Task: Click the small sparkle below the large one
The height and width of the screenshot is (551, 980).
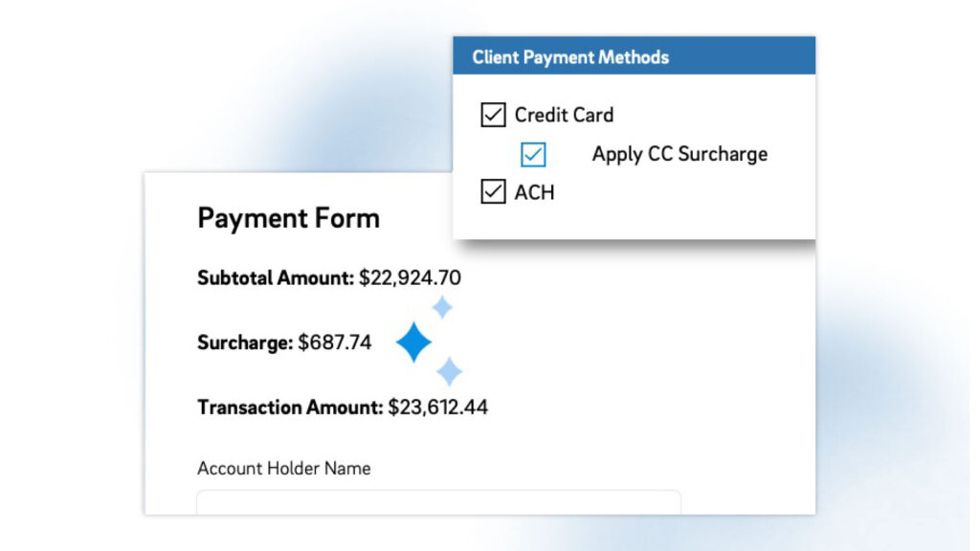Action: pyautogui.click(x=449, y=372)
